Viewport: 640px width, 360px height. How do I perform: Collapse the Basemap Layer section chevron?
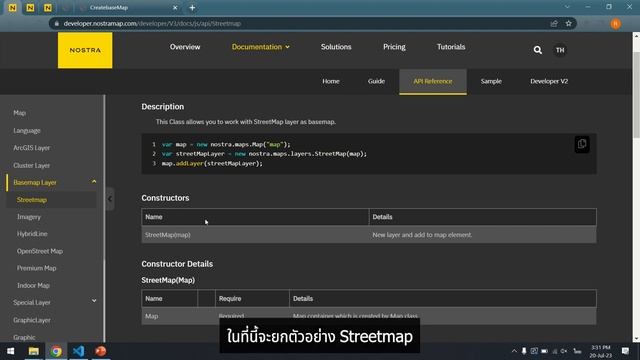coord(94,182)
